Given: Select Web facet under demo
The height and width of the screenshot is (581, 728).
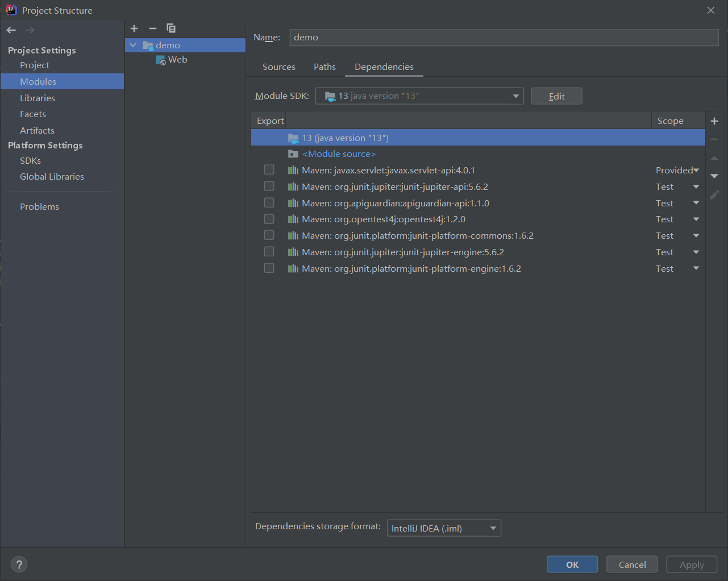Looking at the screenshot, I should (x=177, y=60).
